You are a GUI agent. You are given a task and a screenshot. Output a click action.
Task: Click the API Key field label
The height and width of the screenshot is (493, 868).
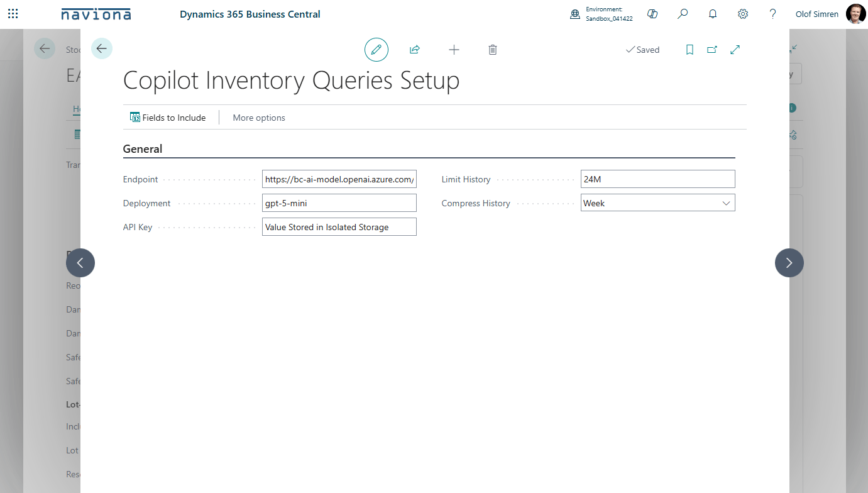[x=138, y=227]
